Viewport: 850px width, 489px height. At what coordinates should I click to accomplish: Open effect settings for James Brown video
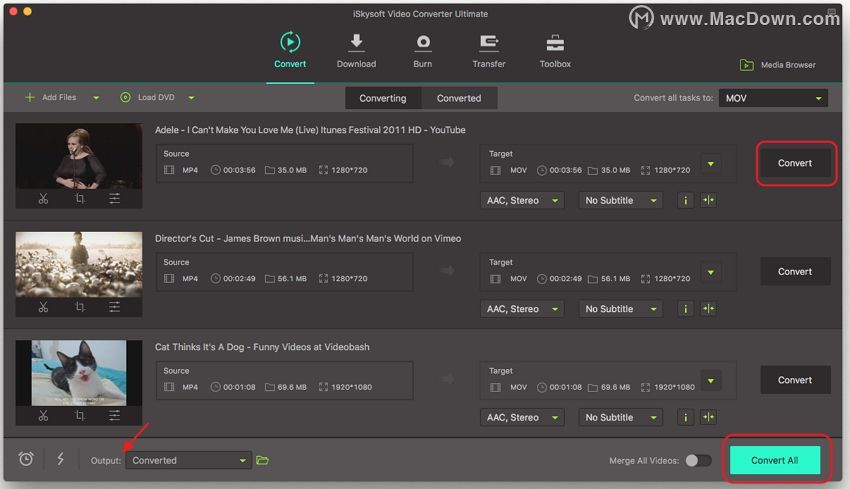pyautogui.click(x=114, y=307)
